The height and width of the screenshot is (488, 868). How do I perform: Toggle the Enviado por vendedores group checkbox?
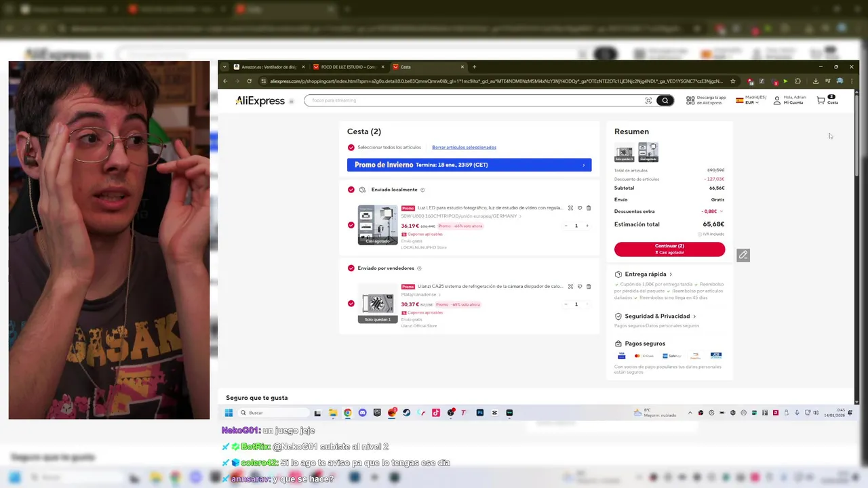pos(351,268)
